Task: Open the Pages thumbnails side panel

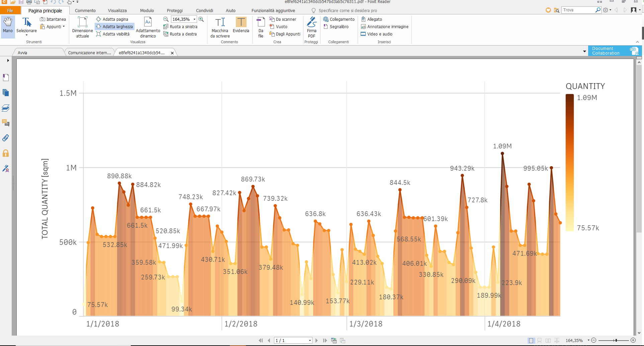Action: [6, 93]
